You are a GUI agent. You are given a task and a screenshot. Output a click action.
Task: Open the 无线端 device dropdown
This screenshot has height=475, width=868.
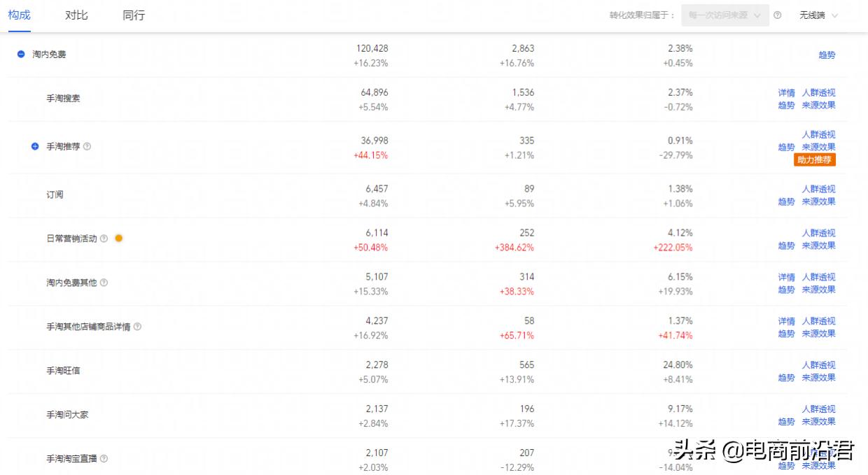click(x=818, y=15)
